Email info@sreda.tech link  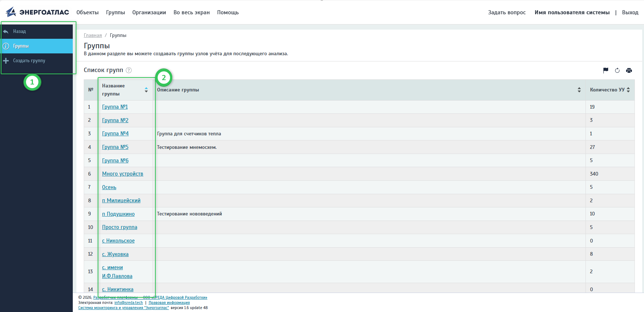click(129, 303)
